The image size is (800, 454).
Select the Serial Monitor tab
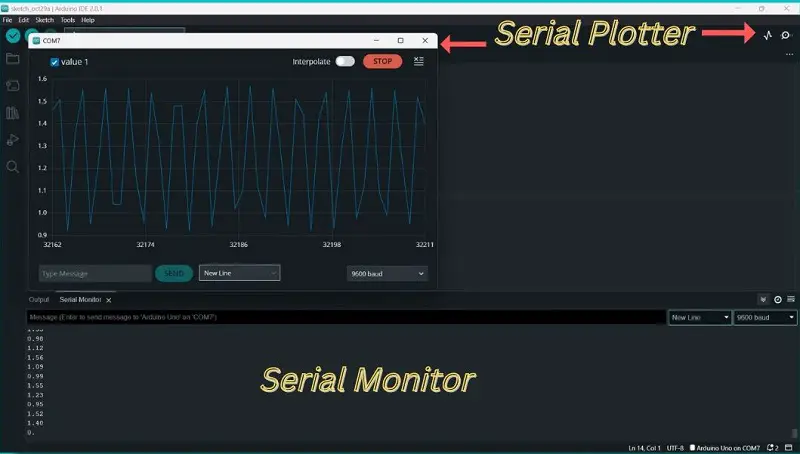81,299
